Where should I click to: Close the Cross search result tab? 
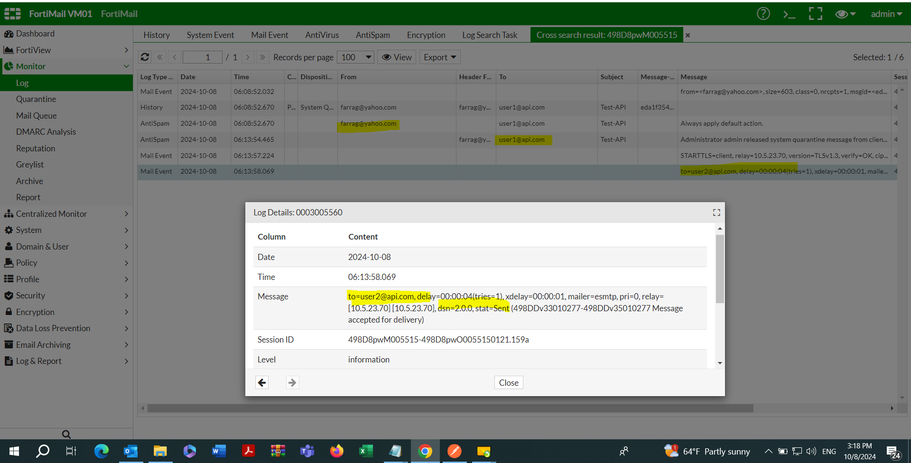click(687, 35)
